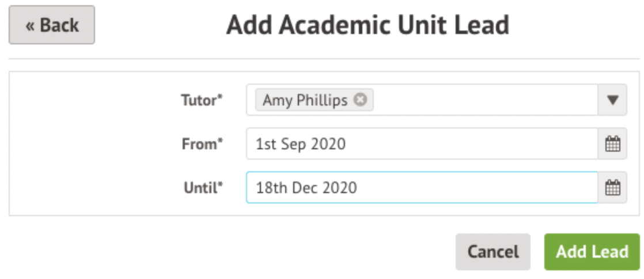Expand the Tutor dropdown arrow

612,100
